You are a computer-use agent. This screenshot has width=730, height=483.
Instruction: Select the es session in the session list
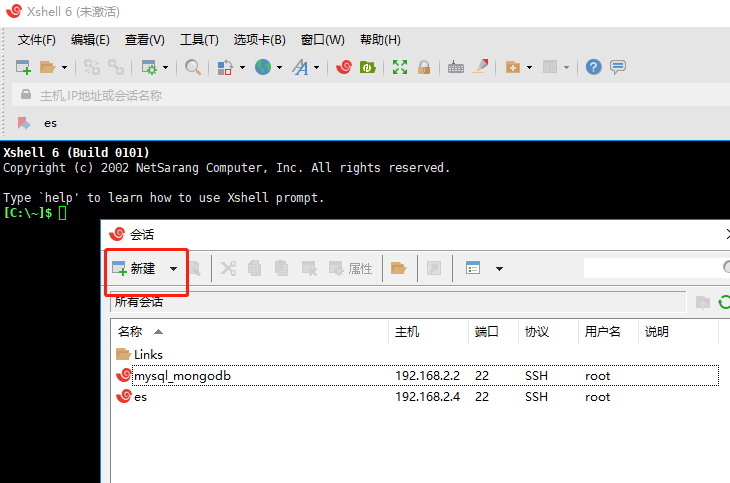(x=132, y=397)
